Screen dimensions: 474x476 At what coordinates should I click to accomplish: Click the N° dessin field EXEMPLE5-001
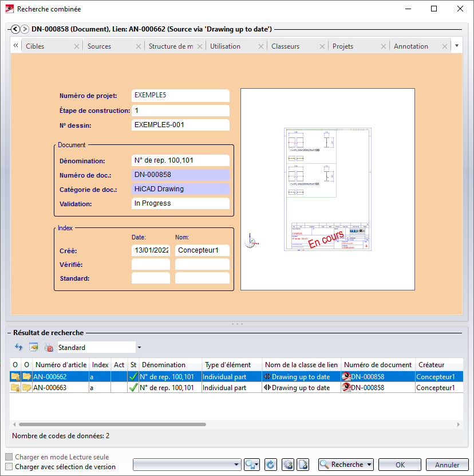click(180, 125)
